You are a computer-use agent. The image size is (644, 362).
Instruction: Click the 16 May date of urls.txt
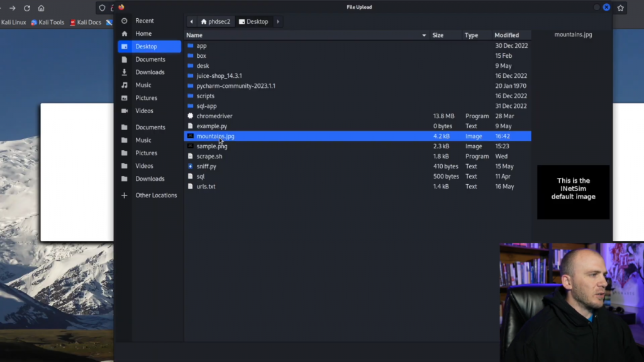click(x=504, y=186)
